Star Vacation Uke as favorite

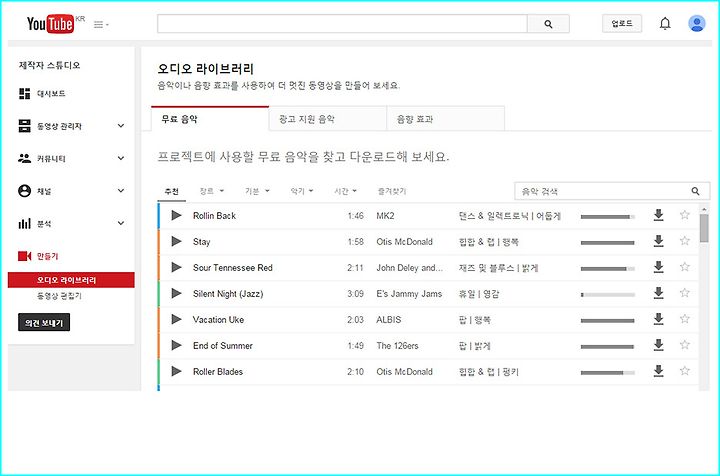coord(685,319)
